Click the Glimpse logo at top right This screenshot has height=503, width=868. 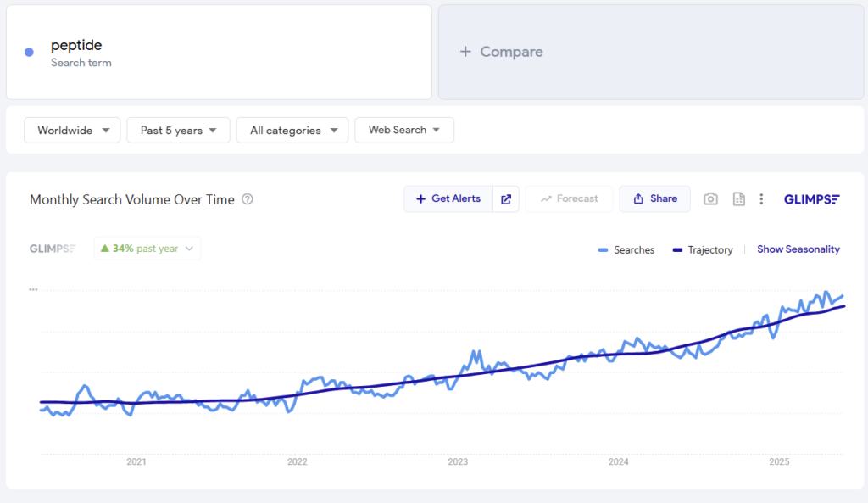811,198
